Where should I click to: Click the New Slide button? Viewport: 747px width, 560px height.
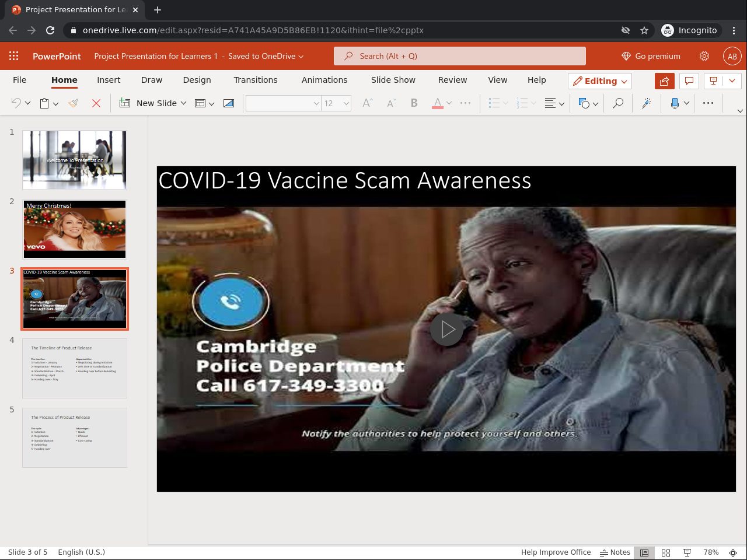pos(149,103)
